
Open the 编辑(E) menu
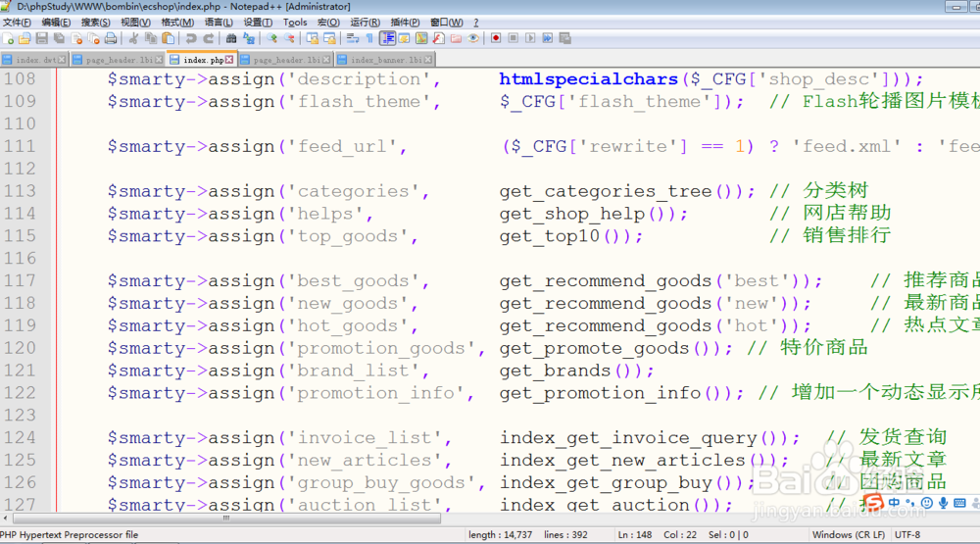click(56, 23)
